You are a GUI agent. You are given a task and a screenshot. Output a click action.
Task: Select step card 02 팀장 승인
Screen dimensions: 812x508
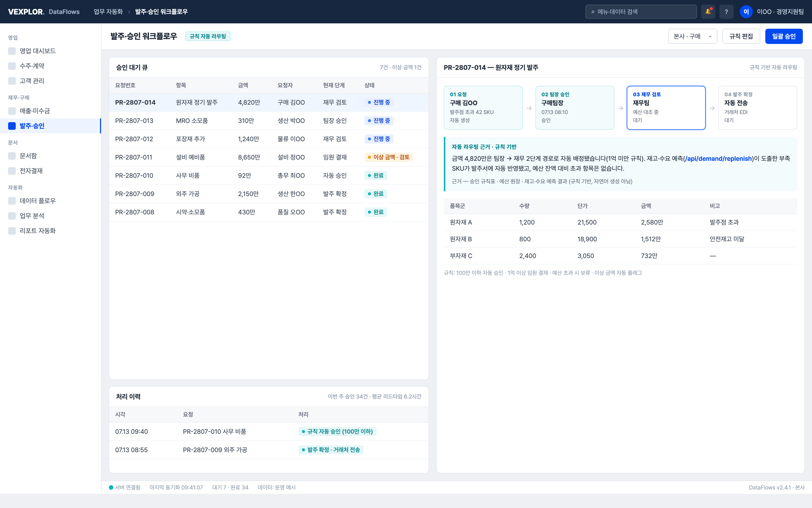coord(574,108)
